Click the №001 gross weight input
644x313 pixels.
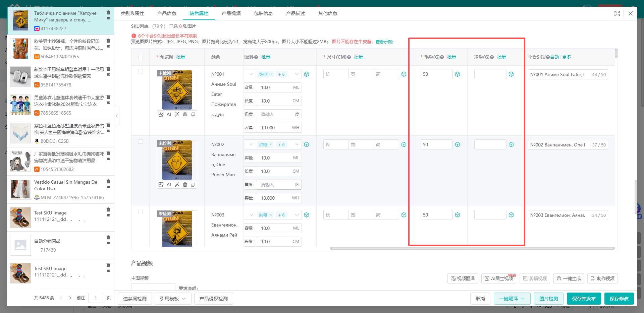(436, 74)
